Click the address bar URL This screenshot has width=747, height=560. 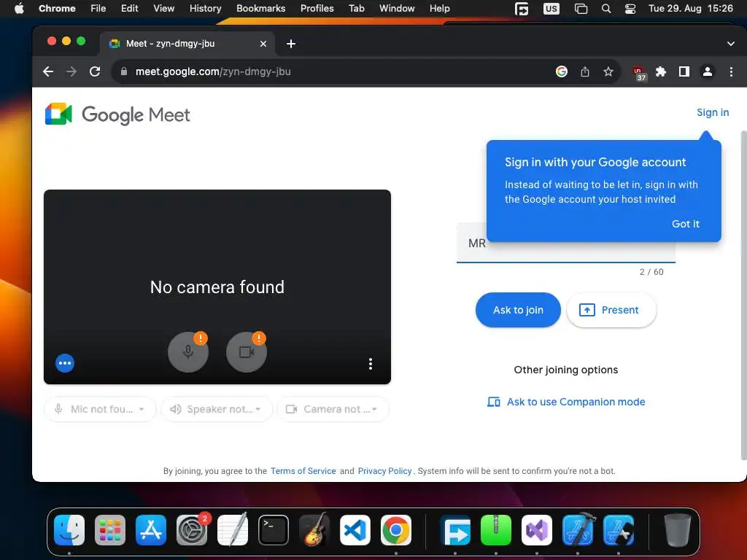(x=213, y=71)
